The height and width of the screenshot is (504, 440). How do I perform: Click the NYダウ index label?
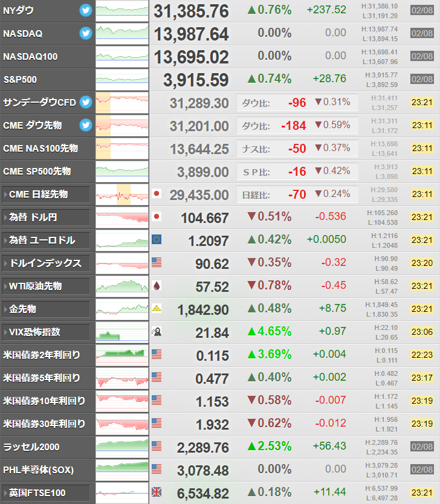[18, 11]
